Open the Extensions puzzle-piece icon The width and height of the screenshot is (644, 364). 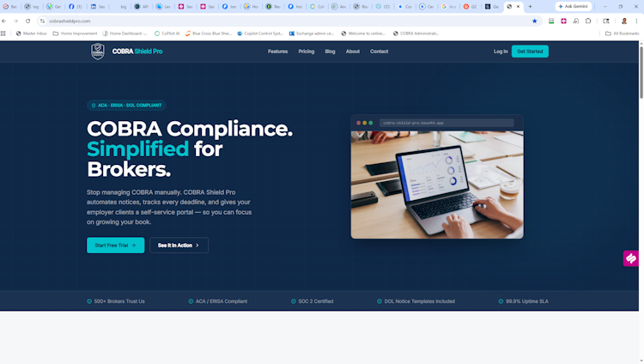[x=588, y=21]
